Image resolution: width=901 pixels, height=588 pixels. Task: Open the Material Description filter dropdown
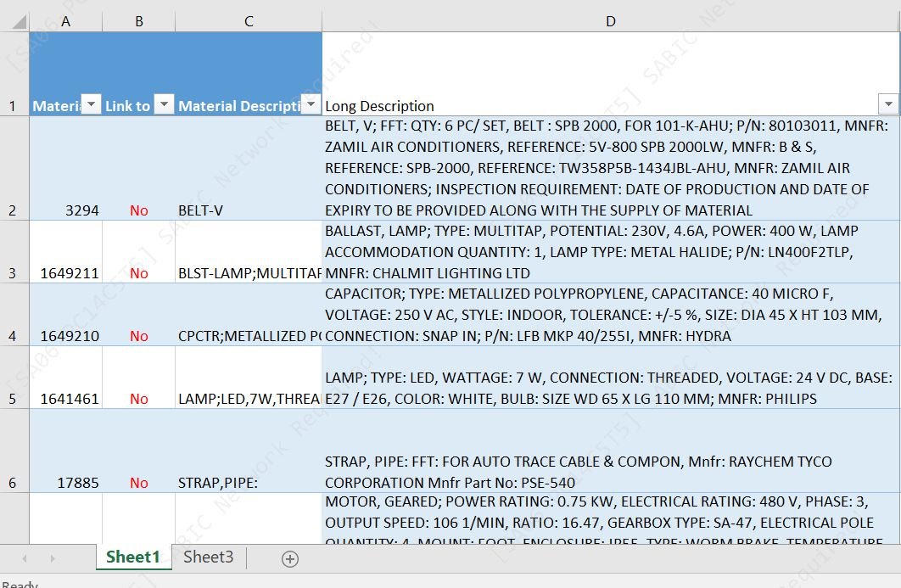(311, 104)
